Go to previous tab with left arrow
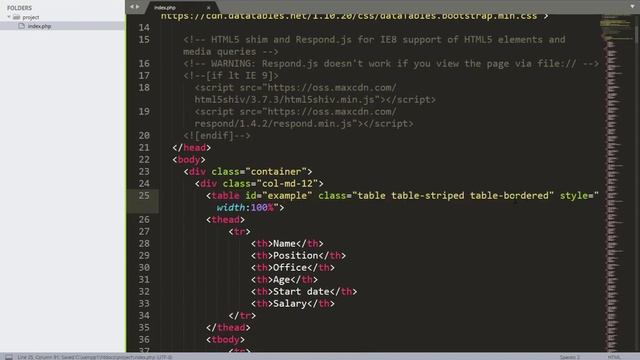Viewport: 640px width, 360px height. point(131,7)
